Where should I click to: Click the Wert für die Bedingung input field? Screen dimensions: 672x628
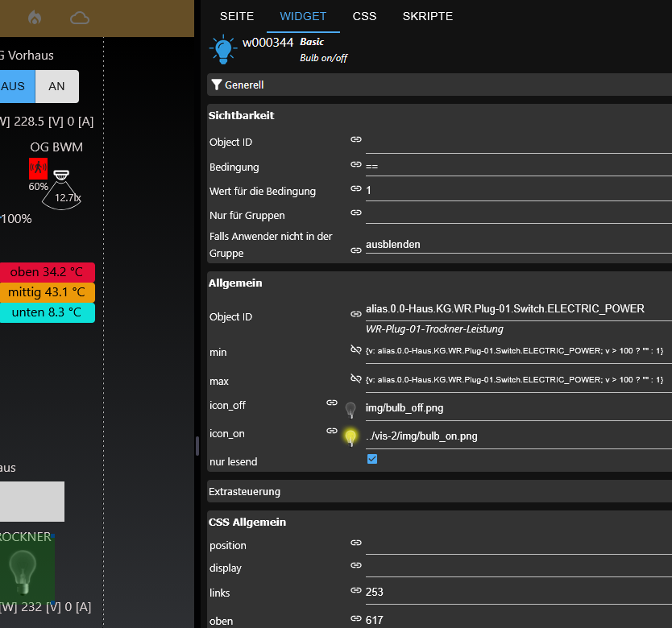tap(517, 190)
